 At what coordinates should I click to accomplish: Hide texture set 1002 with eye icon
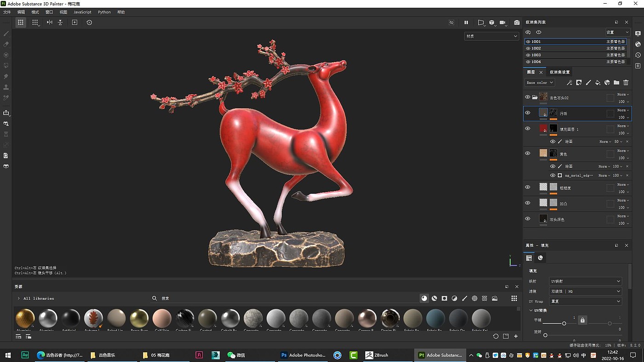tap(528, 48)
